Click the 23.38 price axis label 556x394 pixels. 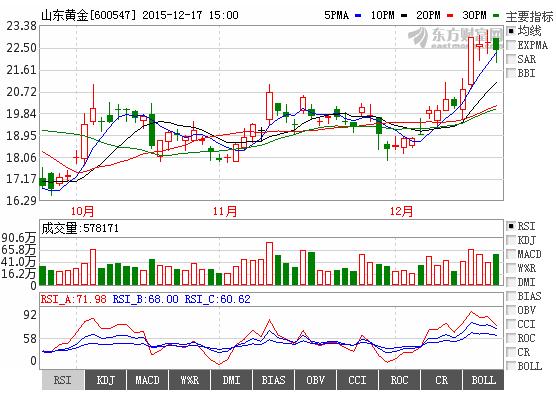[21, 26]
